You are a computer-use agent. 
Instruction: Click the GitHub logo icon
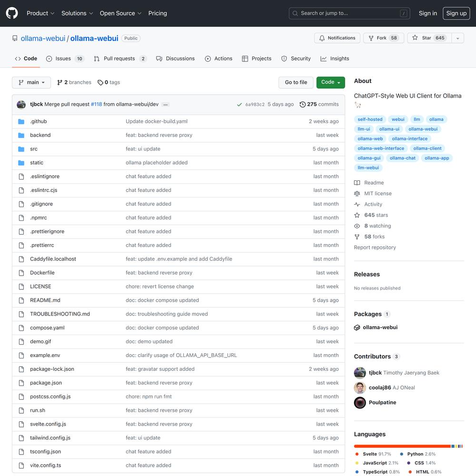coord(12,13)
